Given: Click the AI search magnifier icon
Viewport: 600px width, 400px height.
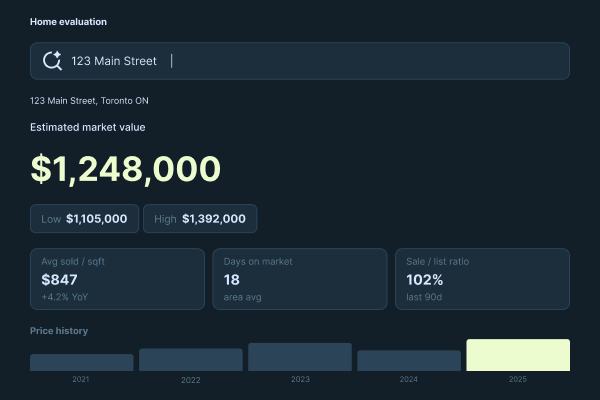Looking at the screenshot, I should coord(52,60).
